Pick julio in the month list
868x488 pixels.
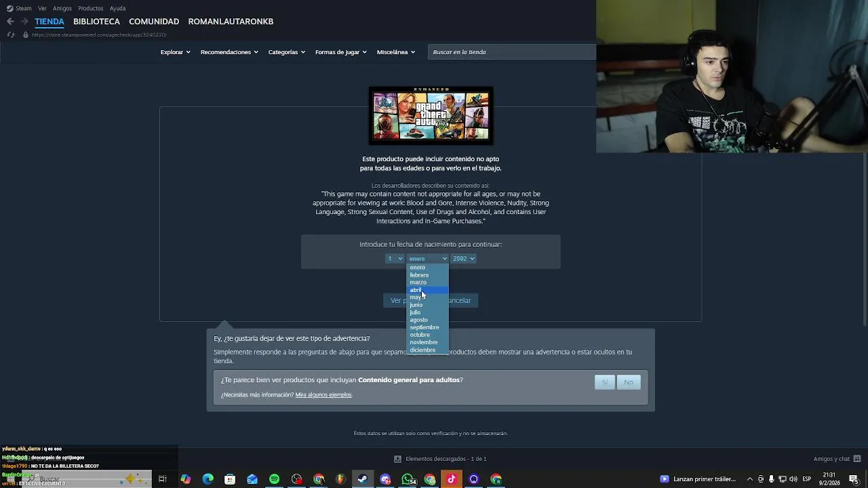[427, 312]
